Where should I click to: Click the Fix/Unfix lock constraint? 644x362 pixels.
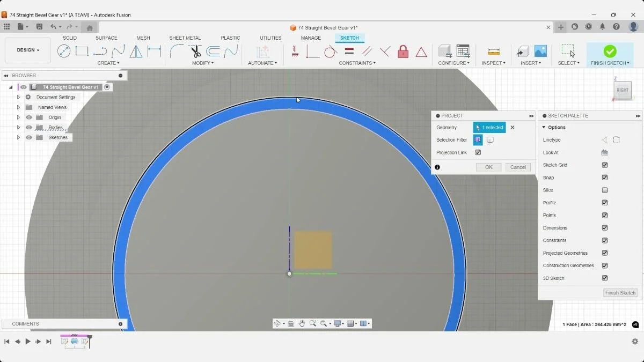(x=403, y=51)
